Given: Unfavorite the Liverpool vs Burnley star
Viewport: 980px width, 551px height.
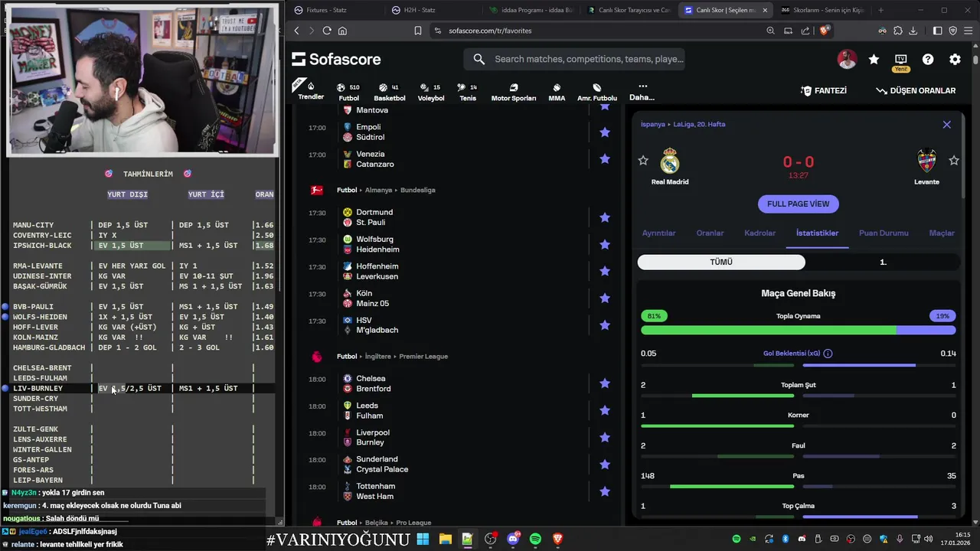Looking at the screenshot, I should pyautogui.click(x=605, y=438).
